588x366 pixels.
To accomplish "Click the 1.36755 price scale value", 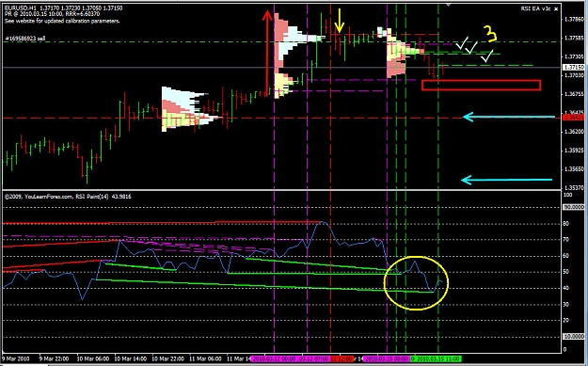I will [x=574, y=94].
